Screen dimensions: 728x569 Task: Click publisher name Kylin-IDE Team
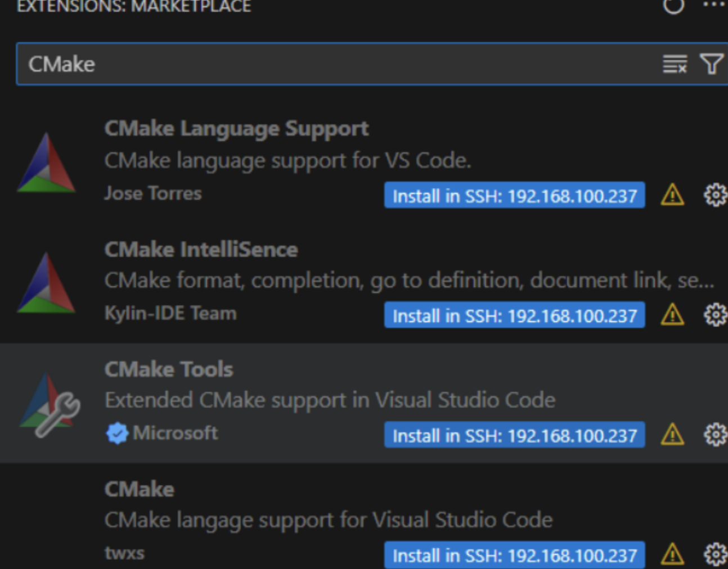tap(170, 313)
